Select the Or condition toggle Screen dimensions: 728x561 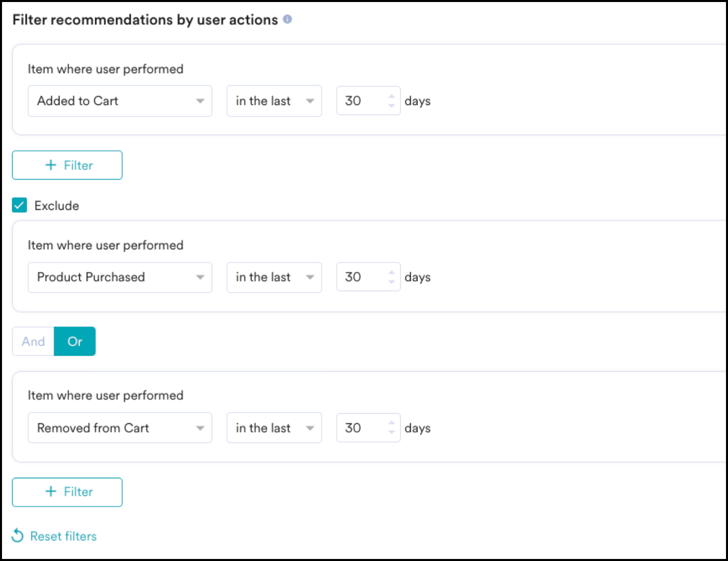pyautogui.click(x=75, y=342)
